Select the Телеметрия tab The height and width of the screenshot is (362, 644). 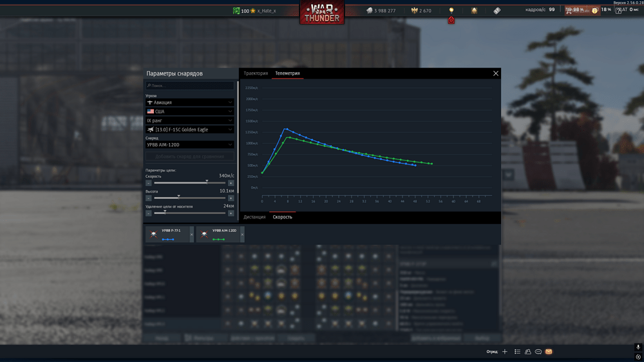(287, 73)
